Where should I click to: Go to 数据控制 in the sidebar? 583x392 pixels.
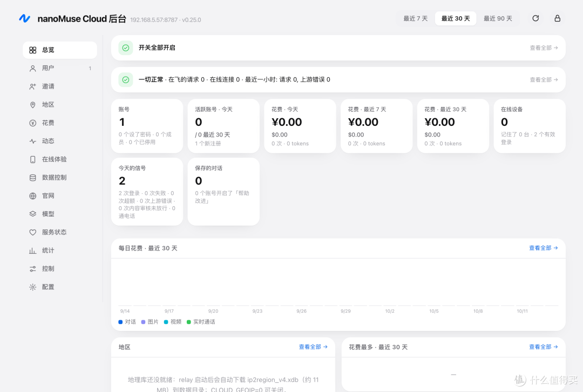point(60,178)
